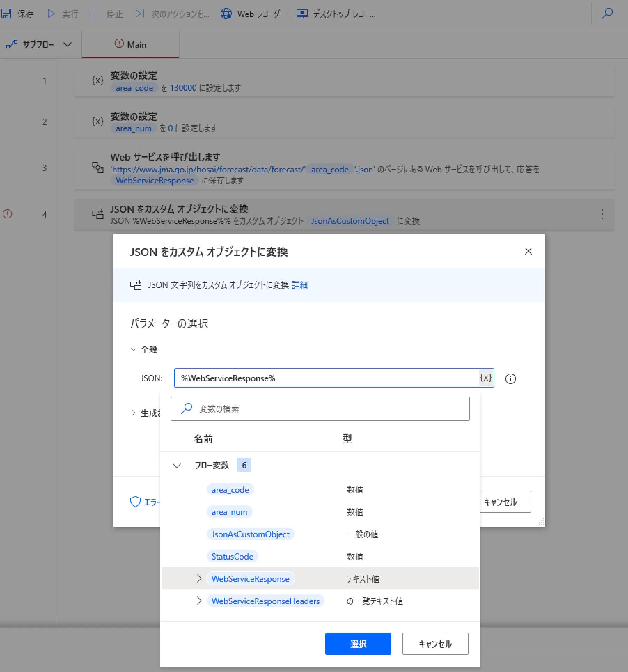The height and width of the screenshot is (672, 628).
Task: Select the area_code variable
Action: coord(230,490)
